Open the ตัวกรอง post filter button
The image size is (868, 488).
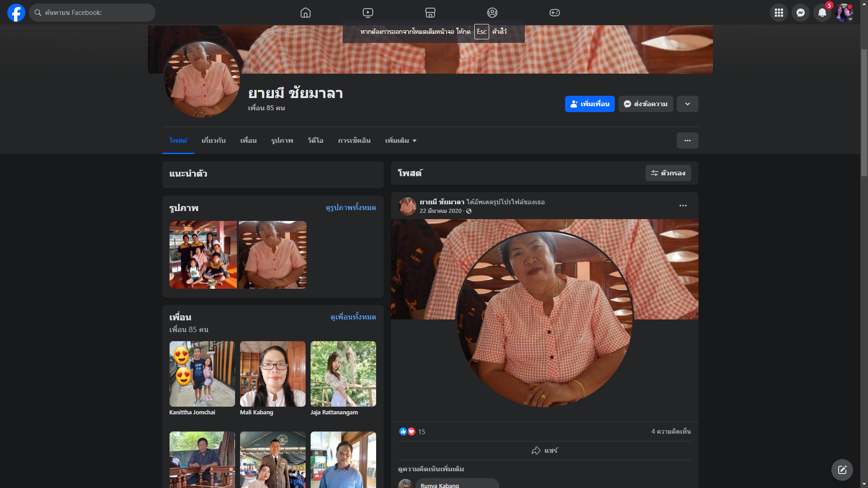pyautogui.click(x=668, y=173)
